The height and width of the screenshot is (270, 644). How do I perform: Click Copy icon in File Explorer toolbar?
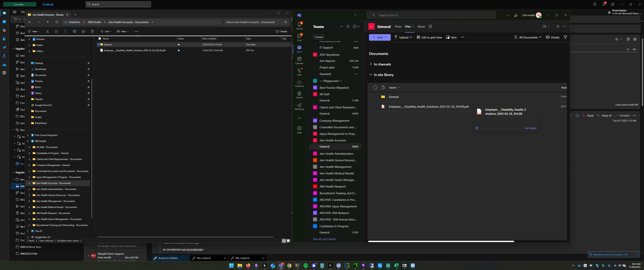click(x=57, y=31)
